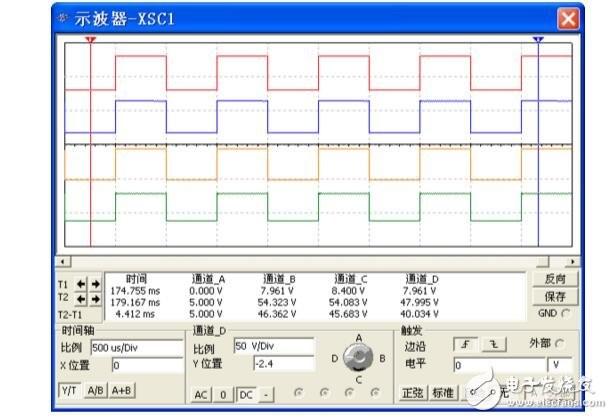
Task: Select rising edge trigger button
Action: [465, 344]
